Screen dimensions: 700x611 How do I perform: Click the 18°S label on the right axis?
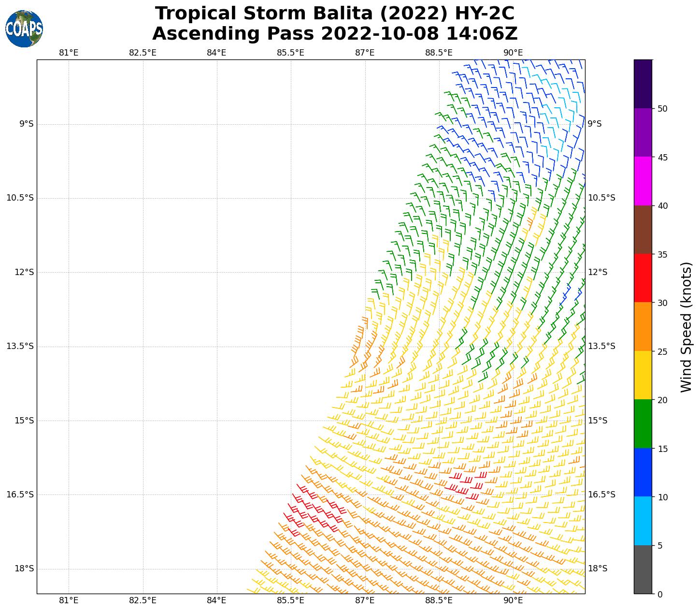598,568
